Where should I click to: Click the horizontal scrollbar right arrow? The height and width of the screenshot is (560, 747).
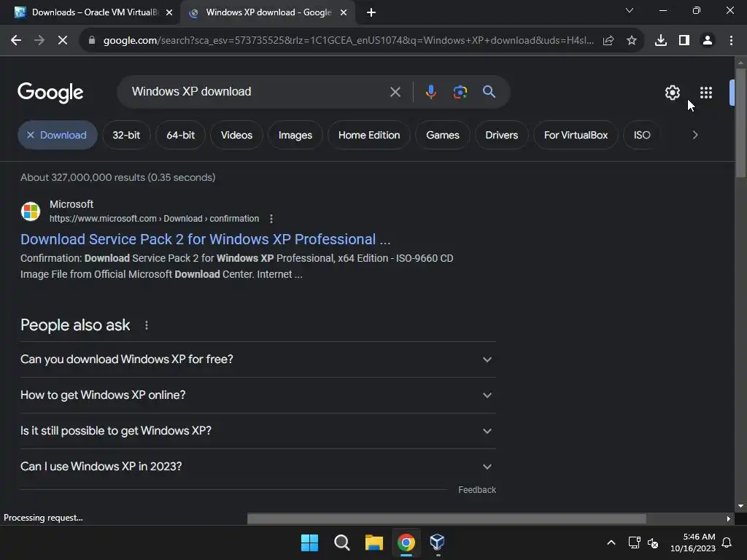coord(729,518)
